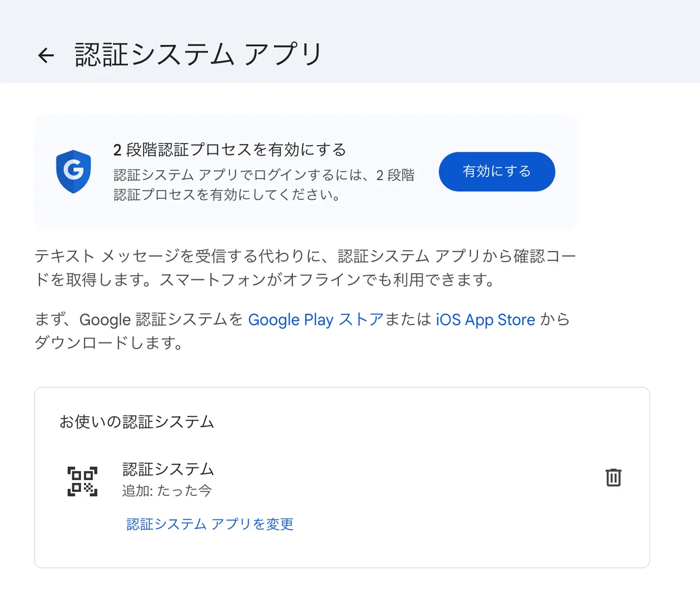Image resolution: width=700 pixels, height=598 pixels.
Task: Click the まず、Google 認証システムを text
Action: click(139, 320)
